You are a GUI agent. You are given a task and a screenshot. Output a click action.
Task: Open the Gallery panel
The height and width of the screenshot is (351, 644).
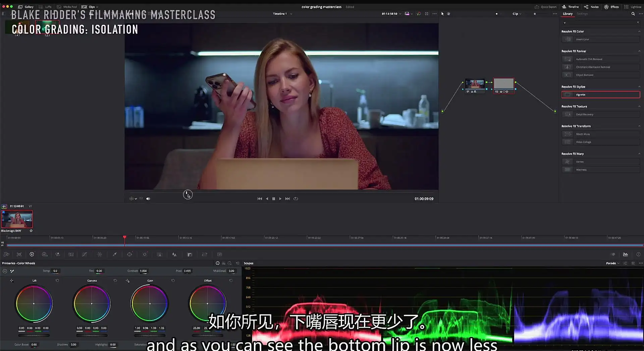coord(25,7)
